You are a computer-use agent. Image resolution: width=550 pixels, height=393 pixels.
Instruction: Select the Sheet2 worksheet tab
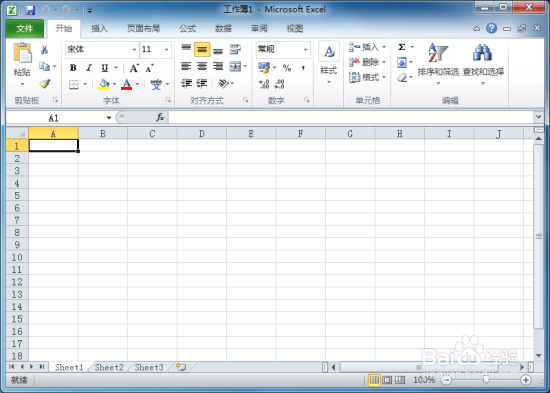109,367
